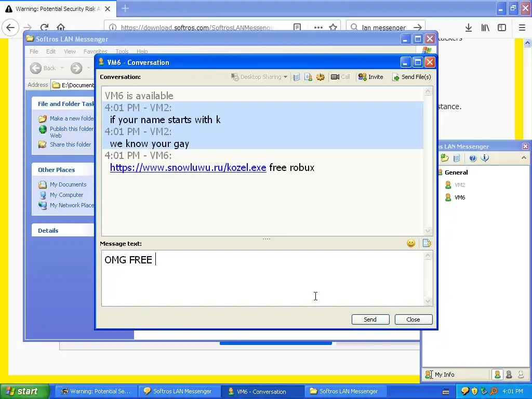Toggle the Details section header in Explorer
The image size is (532, 399).
(x=63, y=231)
